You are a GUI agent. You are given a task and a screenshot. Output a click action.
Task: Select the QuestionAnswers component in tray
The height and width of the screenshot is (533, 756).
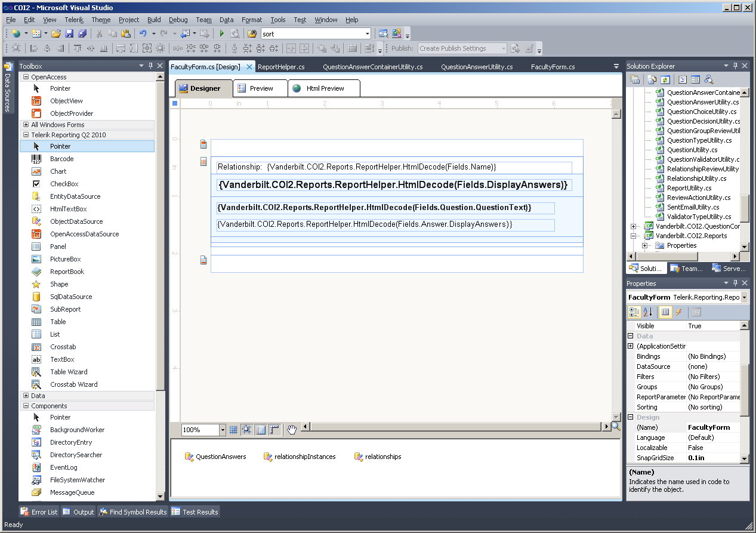click(215, 457)
